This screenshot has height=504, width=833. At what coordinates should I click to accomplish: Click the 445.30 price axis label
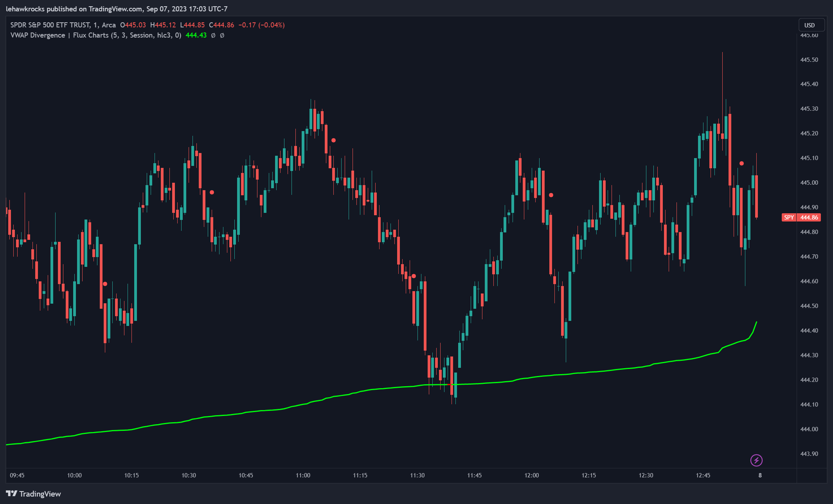[x=809, y=108]
